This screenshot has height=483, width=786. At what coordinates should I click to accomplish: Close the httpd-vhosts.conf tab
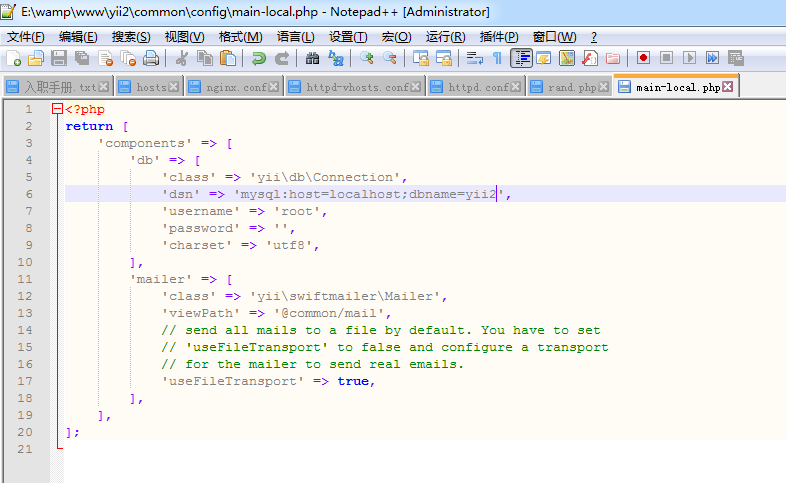click(416, 87)
